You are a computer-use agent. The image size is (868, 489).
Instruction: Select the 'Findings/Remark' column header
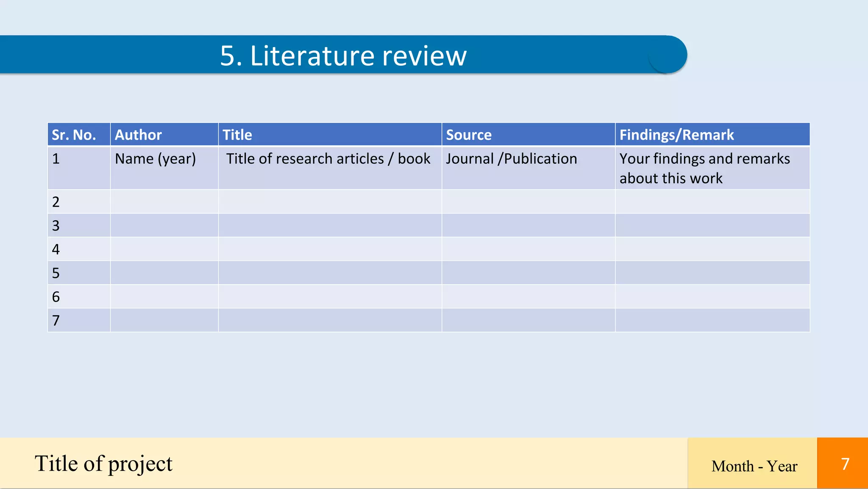(x=712, y=134)
